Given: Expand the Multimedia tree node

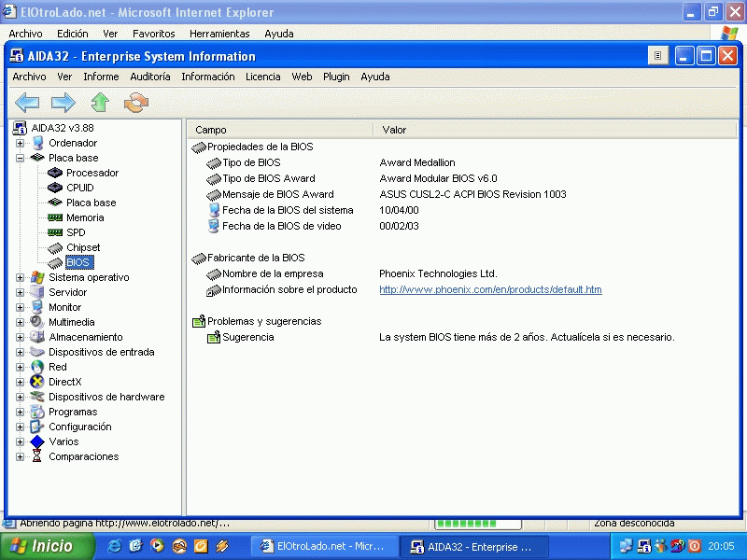Looking at the screenshot, I should [20, 322].
